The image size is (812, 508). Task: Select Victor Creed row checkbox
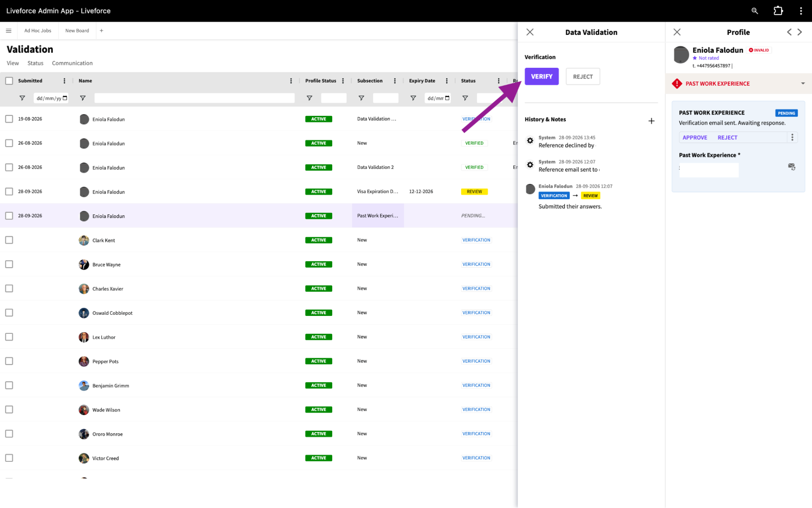pos(9,458)
